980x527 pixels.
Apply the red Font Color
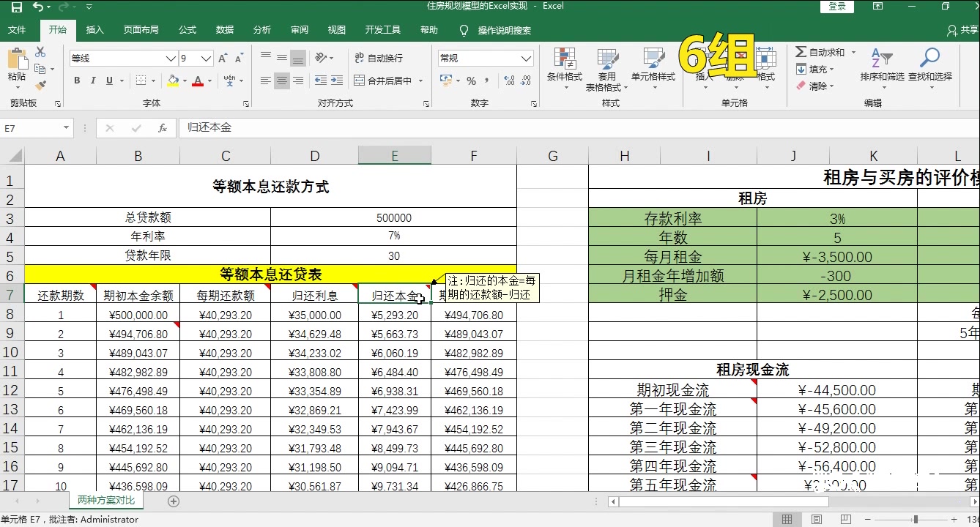197,81
